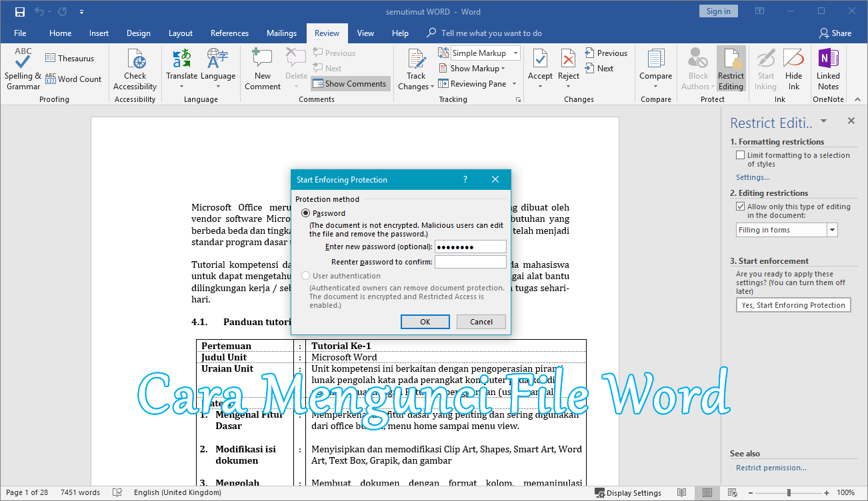Screen dimensions: 868x501
Task: Close the Restrict Editing pane
Action: pos(851,121)
